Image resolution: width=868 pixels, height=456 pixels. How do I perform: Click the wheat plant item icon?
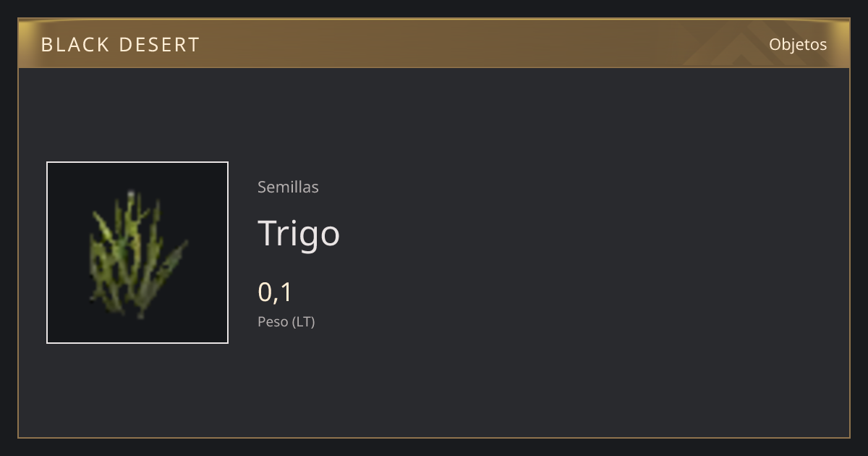pos(137,253)
